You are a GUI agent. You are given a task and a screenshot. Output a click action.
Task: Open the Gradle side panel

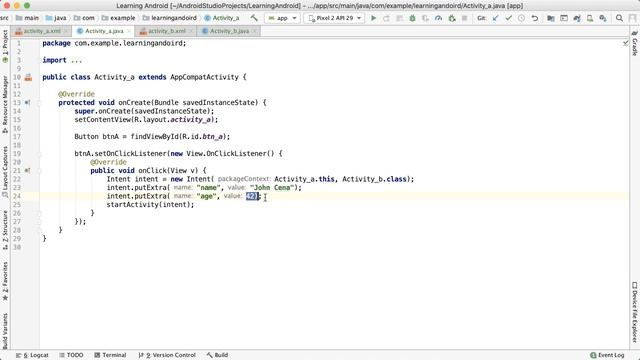tap(635, 43)
